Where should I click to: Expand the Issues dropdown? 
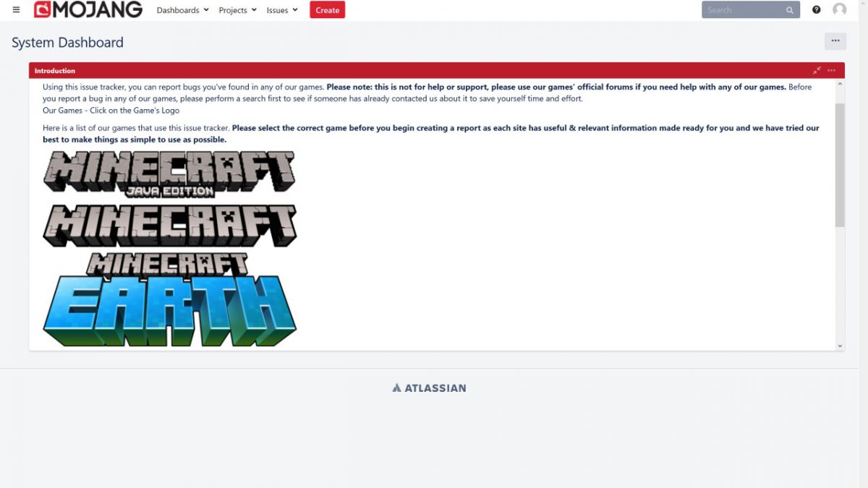coord(281,9)
